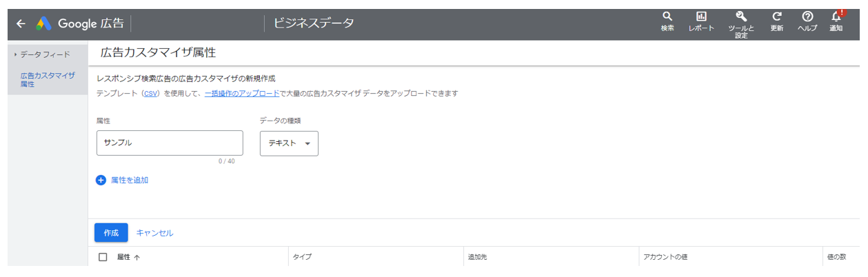Image resolution: width=868 pixels, height=277 pixels.
Task: Go back using the arrow beside the Google Ads logo
Action: pos(21,23)
